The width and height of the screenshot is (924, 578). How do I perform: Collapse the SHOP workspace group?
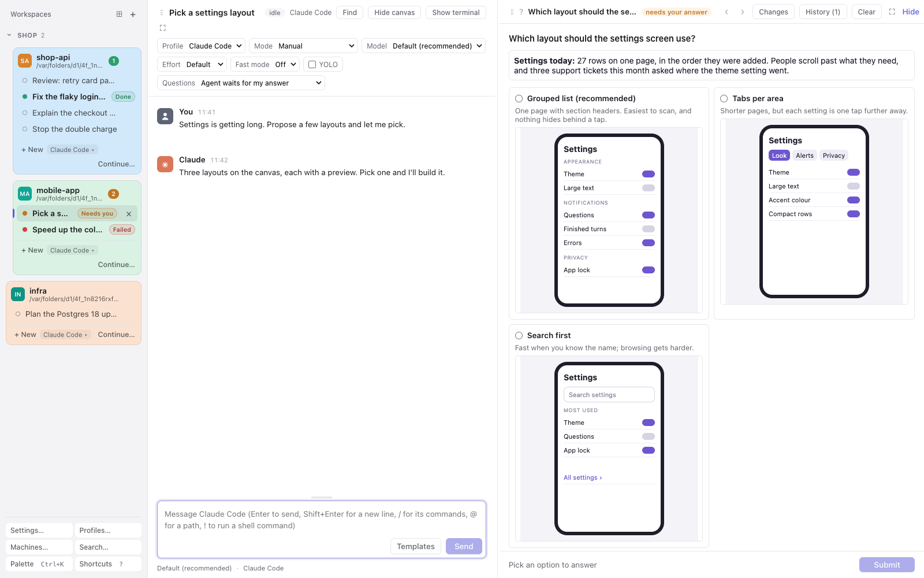[x=9, y=35]
